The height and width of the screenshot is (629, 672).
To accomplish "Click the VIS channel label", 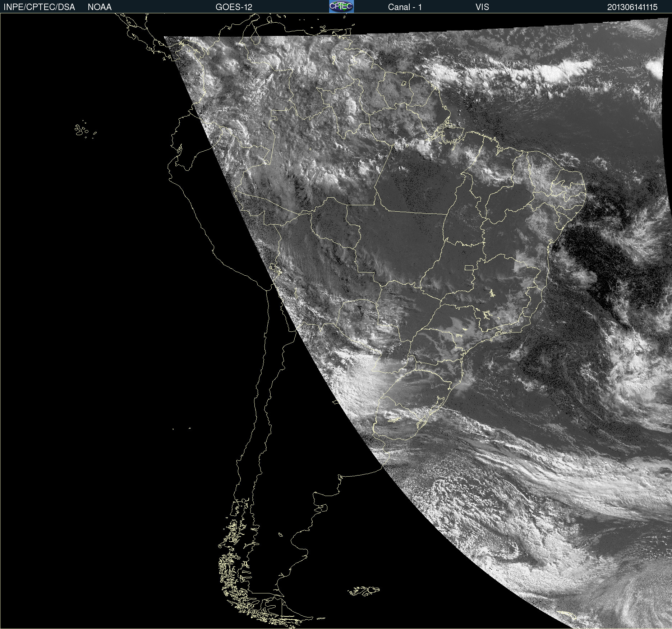I will [x=482, y=7].
